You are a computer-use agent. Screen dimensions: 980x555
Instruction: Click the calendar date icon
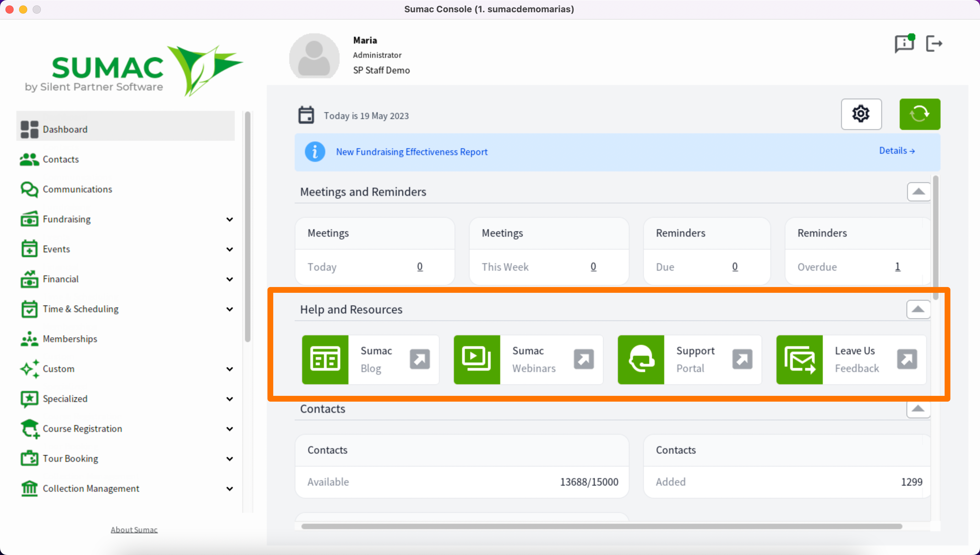point(306,115)
